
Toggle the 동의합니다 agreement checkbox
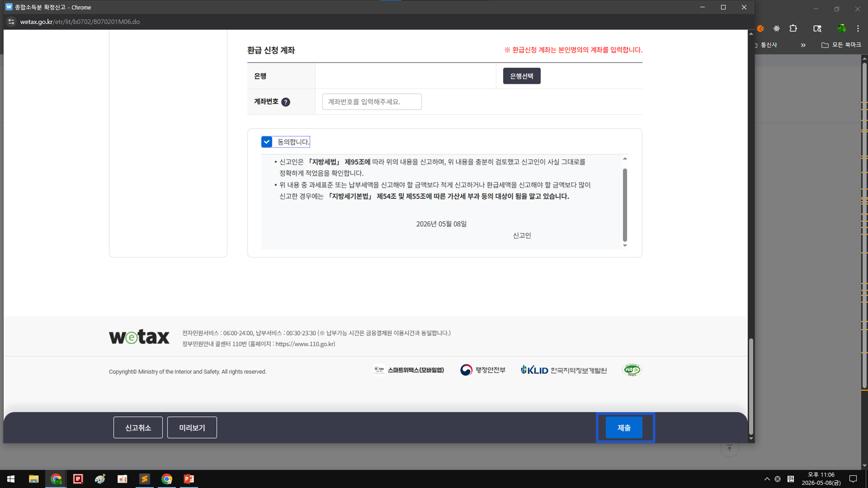pos(266,142)
